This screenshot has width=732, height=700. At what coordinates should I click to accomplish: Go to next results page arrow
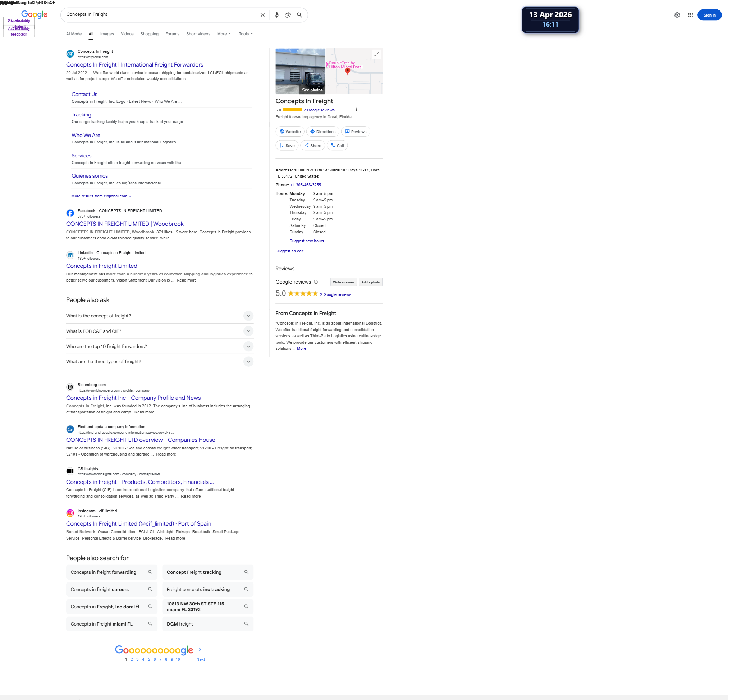coord(200,650)
